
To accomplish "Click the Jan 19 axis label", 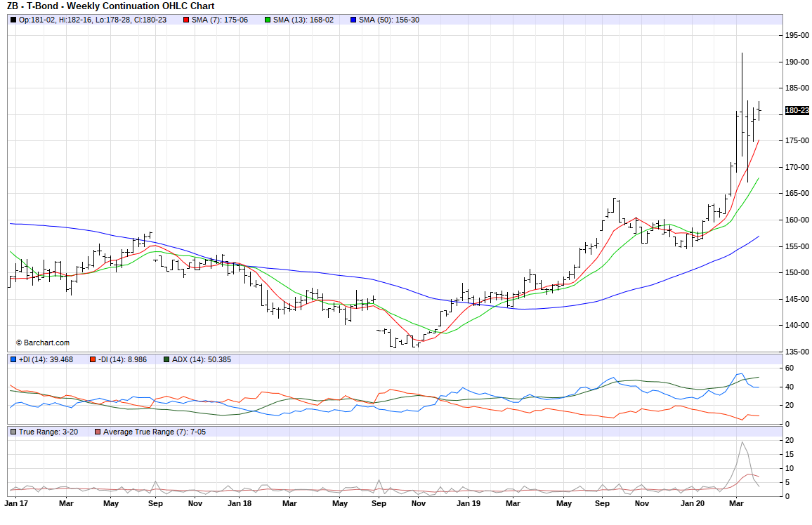I will [469, 503].
